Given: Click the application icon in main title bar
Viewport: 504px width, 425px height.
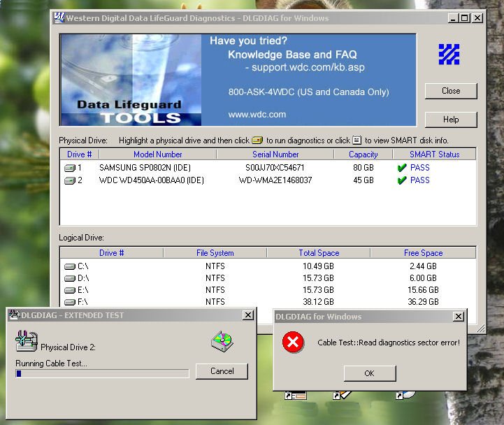Looking at the screenshot, I should (59, 17).
